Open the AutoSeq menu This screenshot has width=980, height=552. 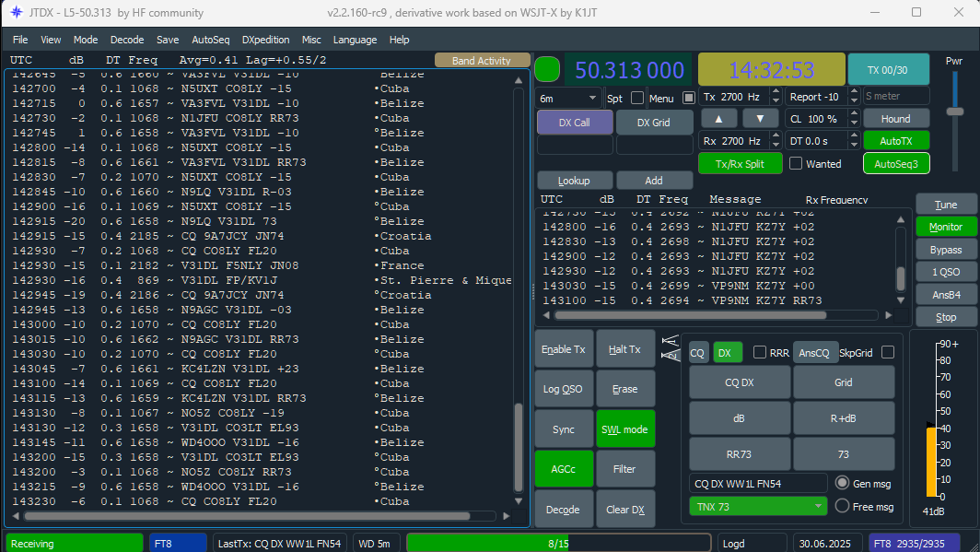pyautogui.click(x=211, y=40)
